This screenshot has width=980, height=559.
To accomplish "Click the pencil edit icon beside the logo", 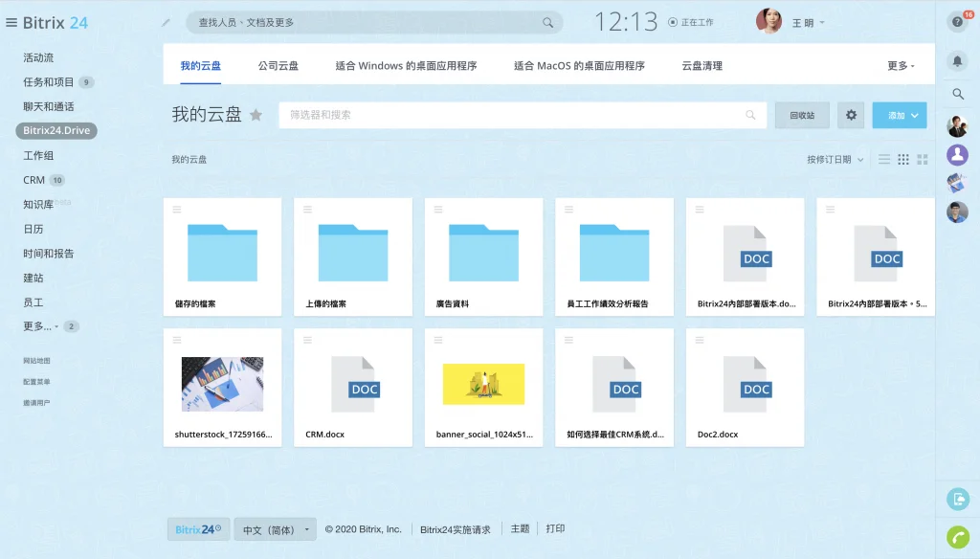I will tap(167, 22).
